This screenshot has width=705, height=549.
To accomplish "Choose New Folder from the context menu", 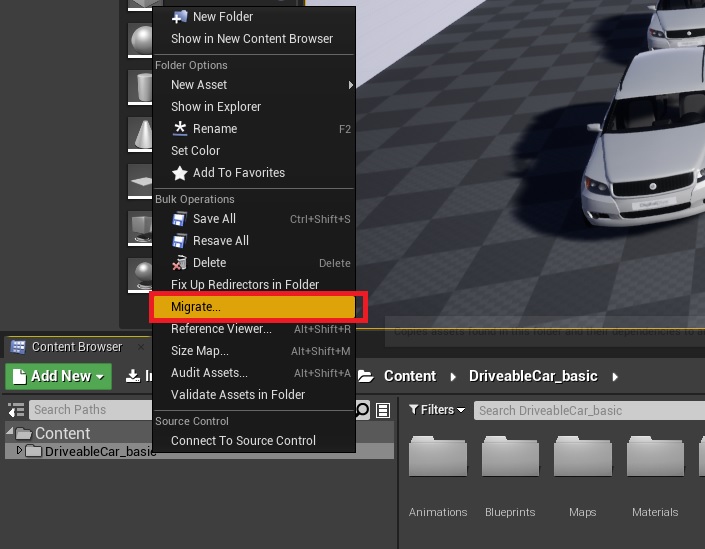I will pyautogui.click(x=222, y=17).
